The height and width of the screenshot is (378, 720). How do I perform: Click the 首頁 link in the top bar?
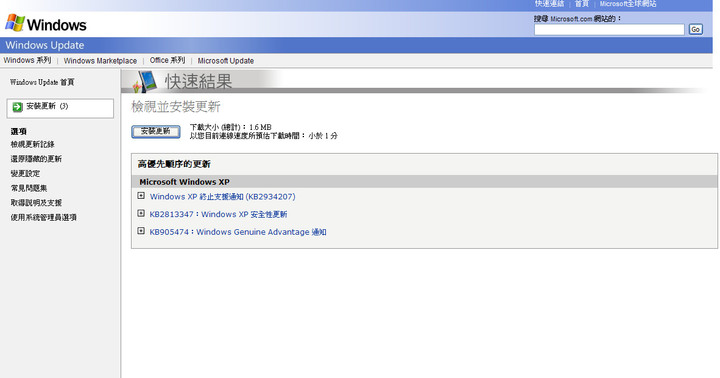(582, 4)
